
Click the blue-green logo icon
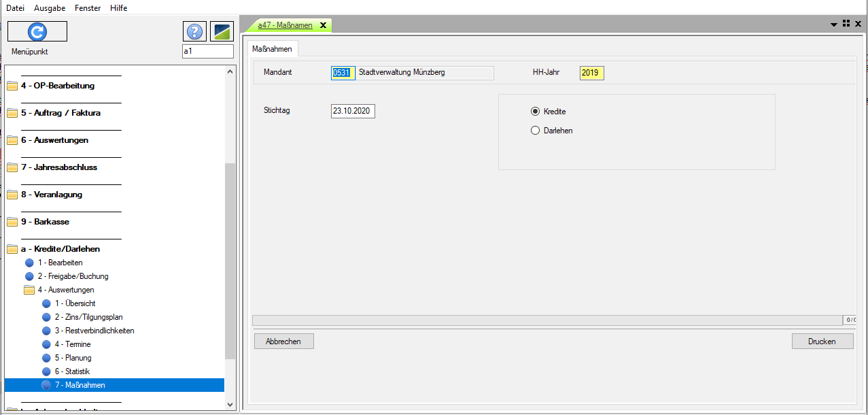pos(222,31)
